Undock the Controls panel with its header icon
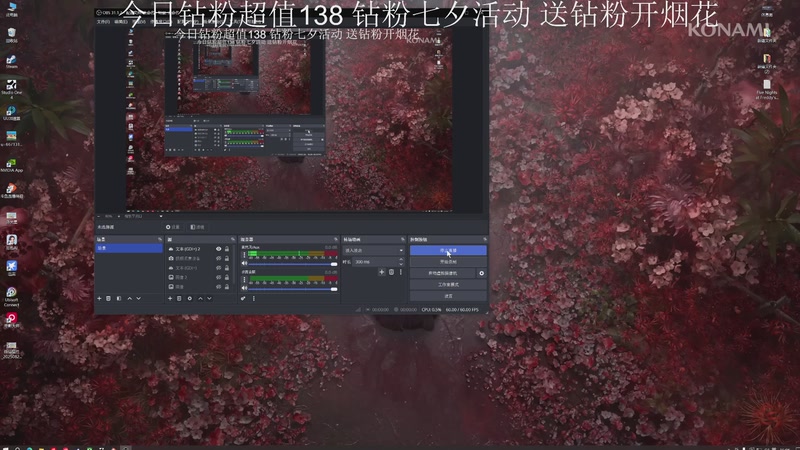This screenshot has height=450, width=800. click(485, 239)
